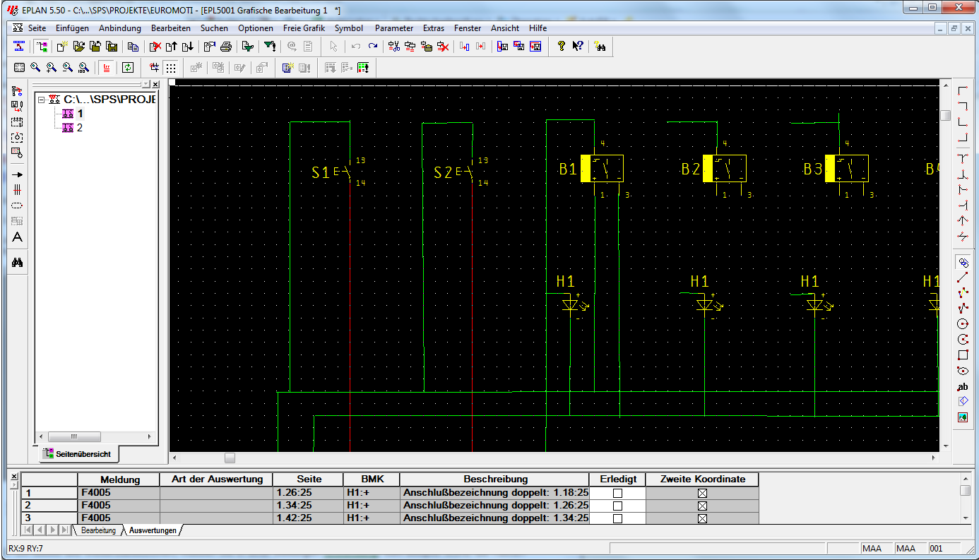Select the arc drawing tool
979x560 pixels.
tap(962, 340)
